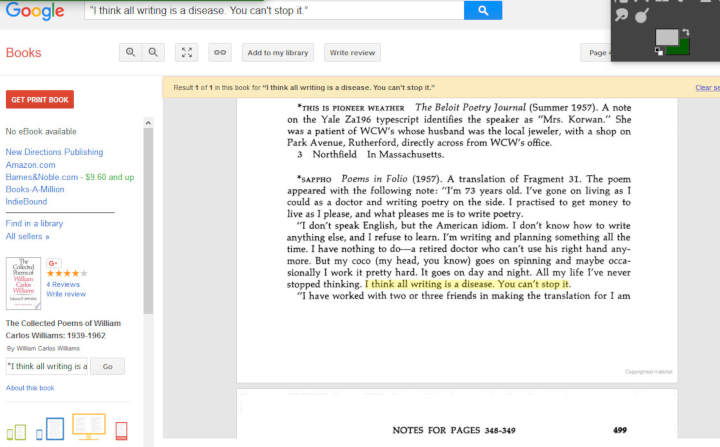
Task: Open the Amazon.com seller link
Action: coord(30,164)
